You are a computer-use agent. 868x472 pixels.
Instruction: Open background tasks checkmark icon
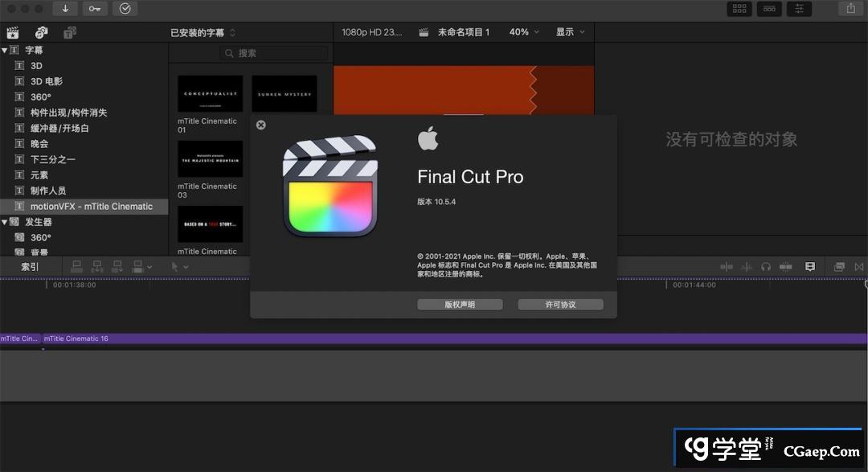125,9
